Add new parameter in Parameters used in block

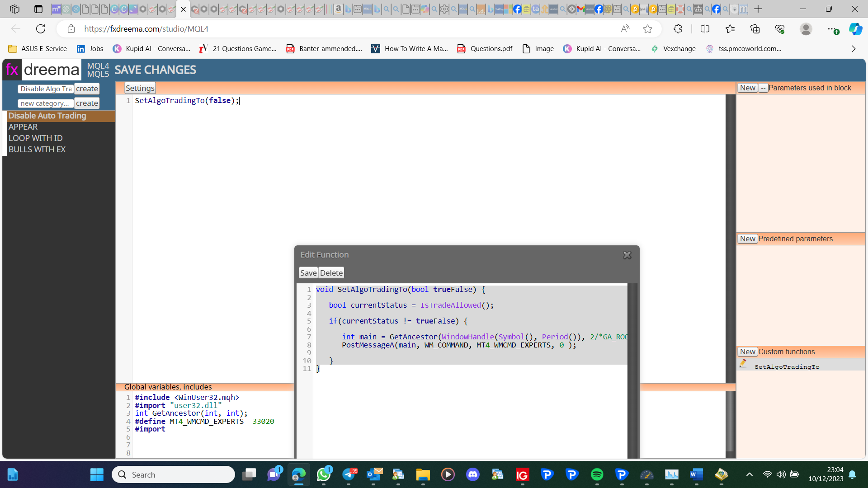tap(748, 88)
